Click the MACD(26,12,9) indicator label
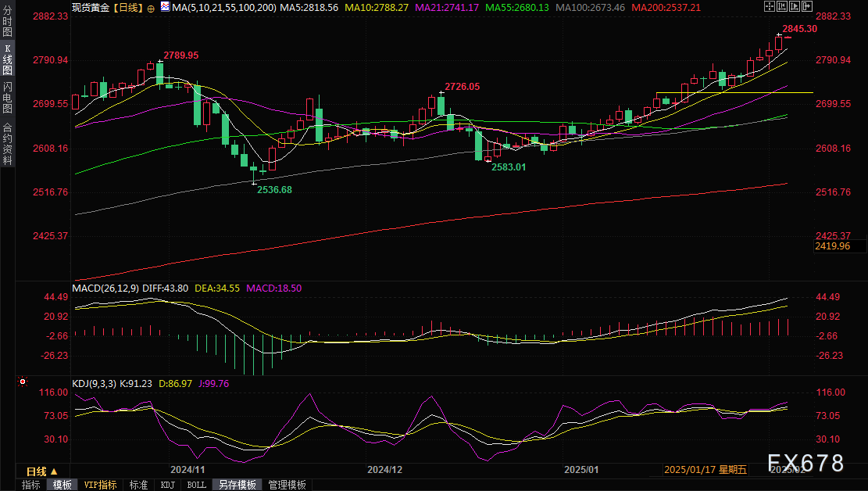The width and height of the screenshot is (868, 491). [x=107, y=288]
